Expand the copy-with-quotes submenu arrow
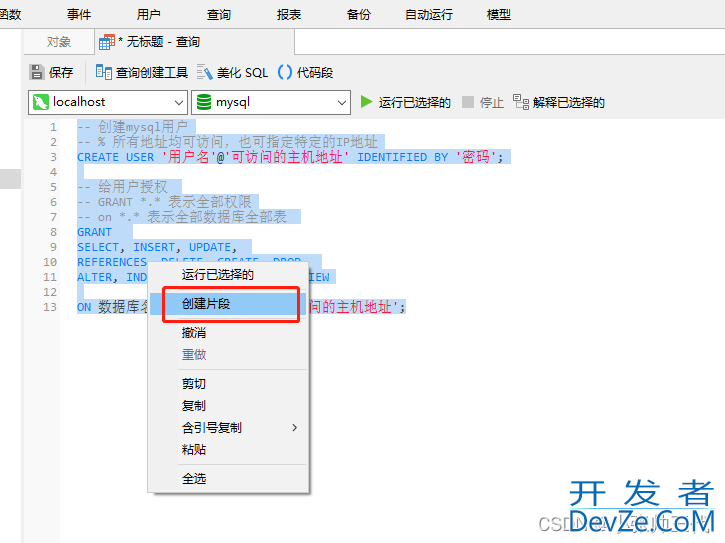The image size is (725, 543). tap(295, 428)
